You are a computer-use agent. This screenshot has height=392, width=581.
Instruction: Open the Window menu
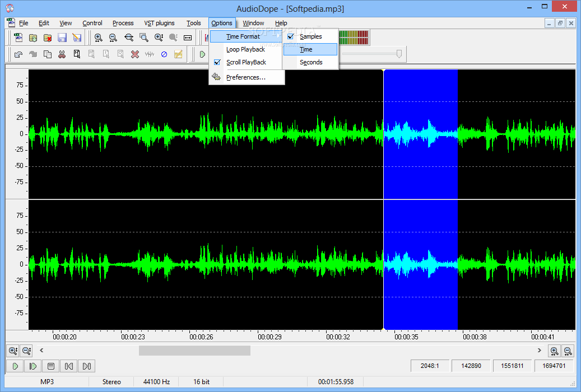tap(253, 23)
